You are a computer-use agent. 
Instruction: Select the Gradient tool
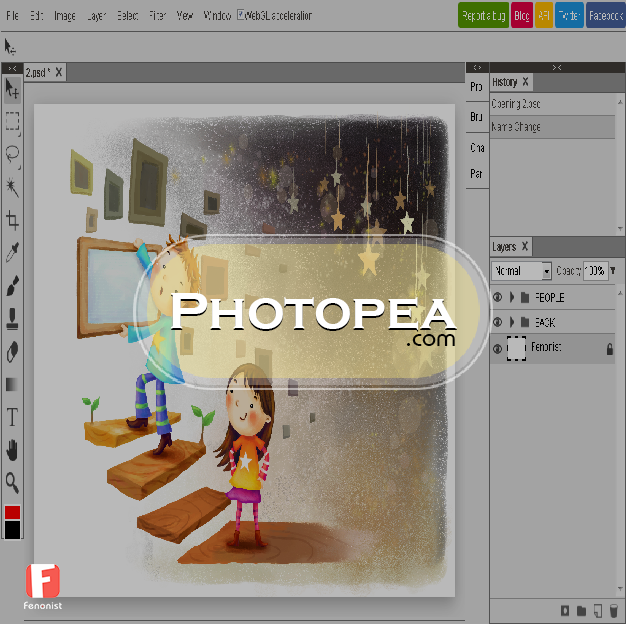coord(12,384)
